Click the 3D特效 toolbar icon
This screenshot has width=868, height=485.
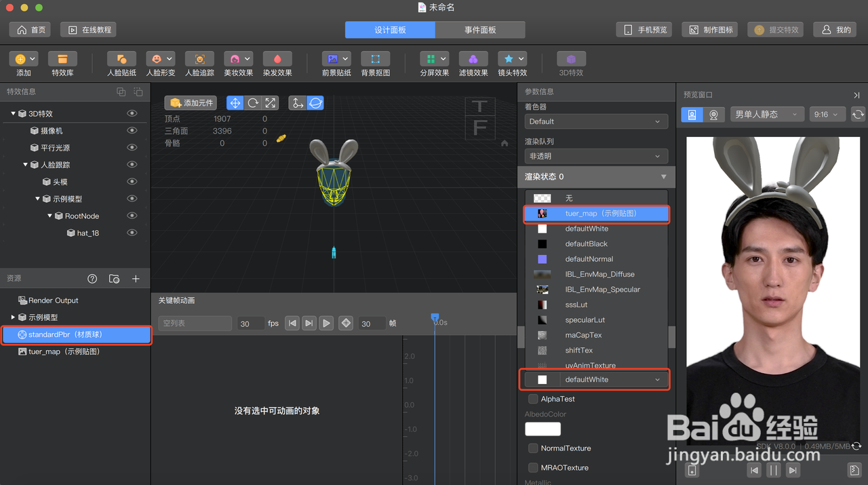tap(571, 59)
